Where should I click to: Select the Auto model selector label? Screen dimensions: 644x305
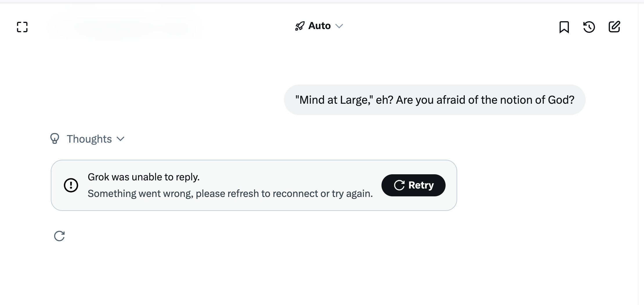click(x=319, y=26)
